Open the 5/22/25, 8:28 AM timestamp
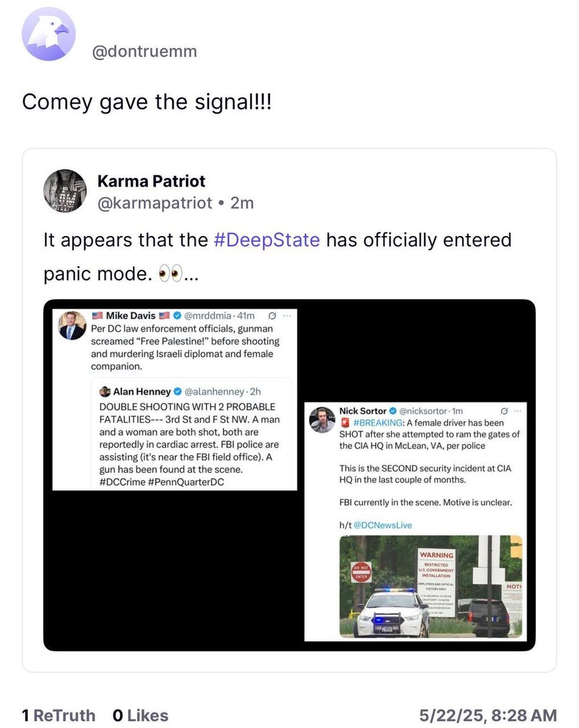Image resolution: width=579 pixels, height=728 pixels. 488,715
